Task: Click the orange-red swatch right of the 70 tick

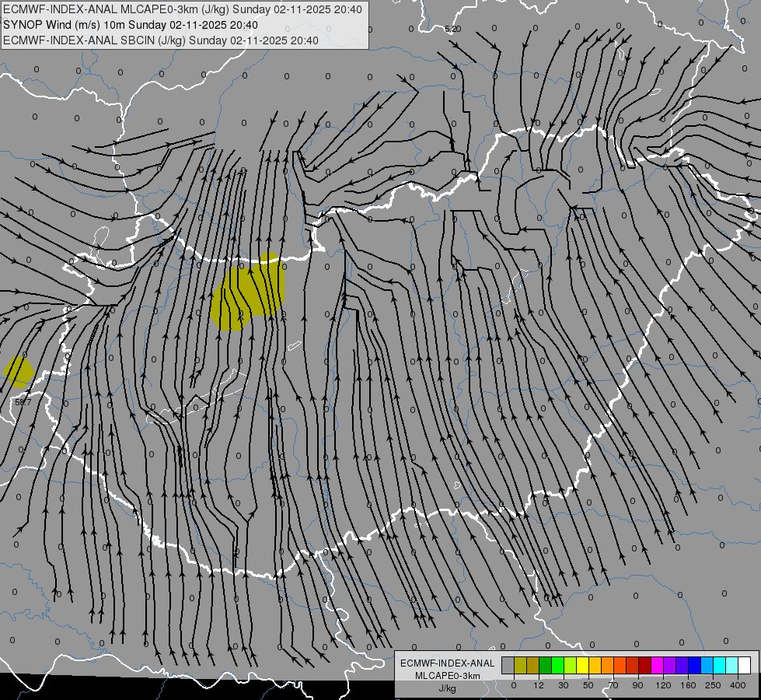Action: click(x=620, y=665)
